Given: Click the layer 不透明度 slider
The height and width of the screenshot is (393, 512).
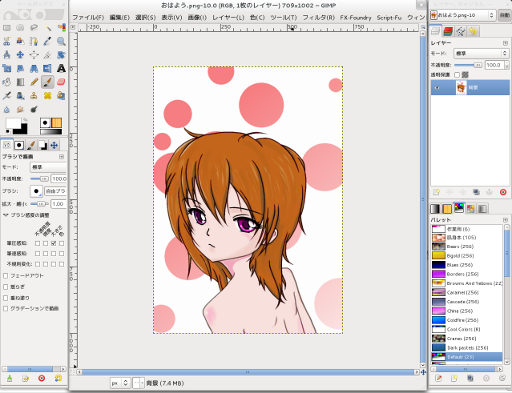Looking at the screenshot, I should 468,65.
